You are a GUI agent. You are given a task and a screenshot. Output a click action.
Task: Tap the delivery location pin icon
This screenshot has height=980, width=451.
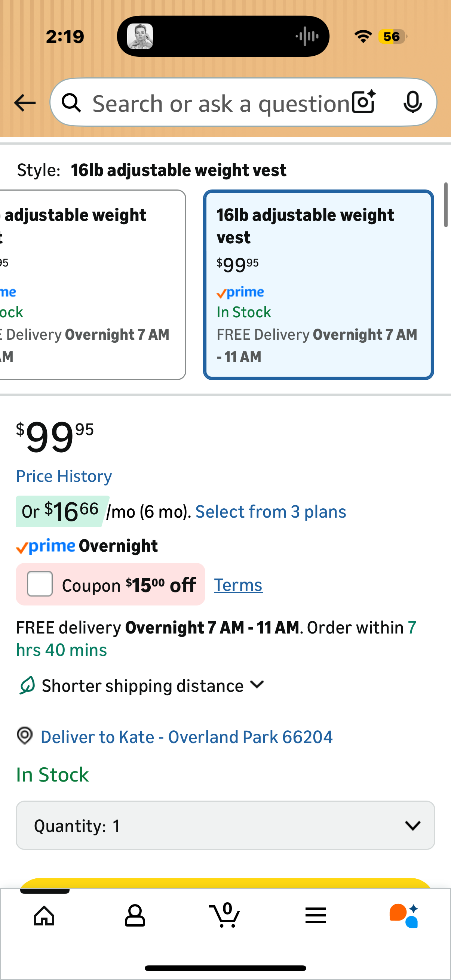[25, 736]
